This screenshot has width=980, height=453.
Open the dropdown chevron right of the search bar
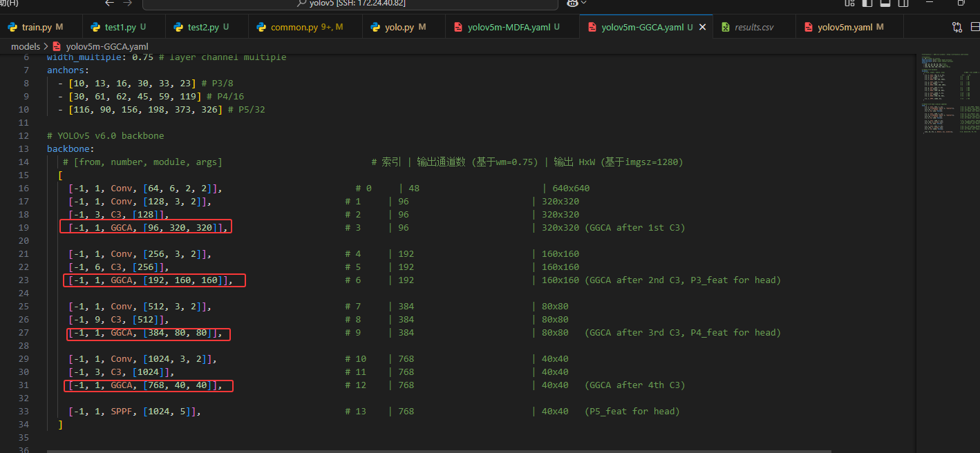tap(584, 5)
